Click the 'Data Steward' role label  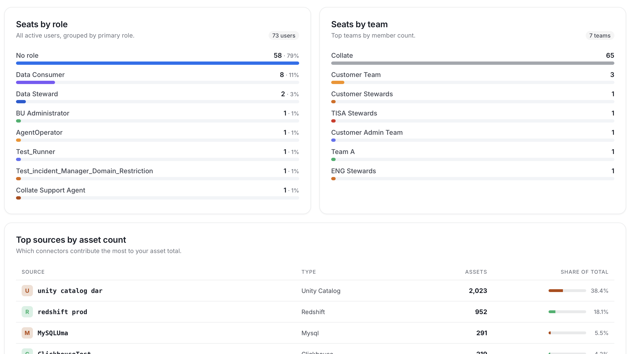coord(37,94)
